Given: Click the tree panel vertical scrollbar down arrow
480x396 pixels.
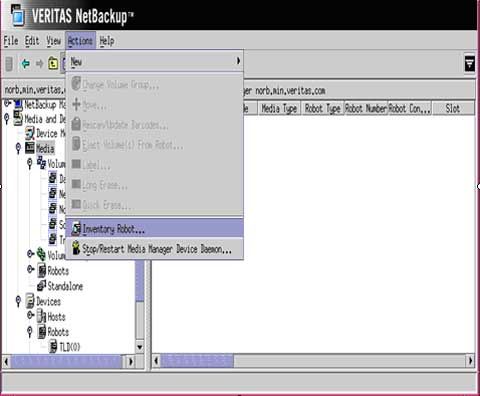Looking at the screenshot, I should [140, 347].
